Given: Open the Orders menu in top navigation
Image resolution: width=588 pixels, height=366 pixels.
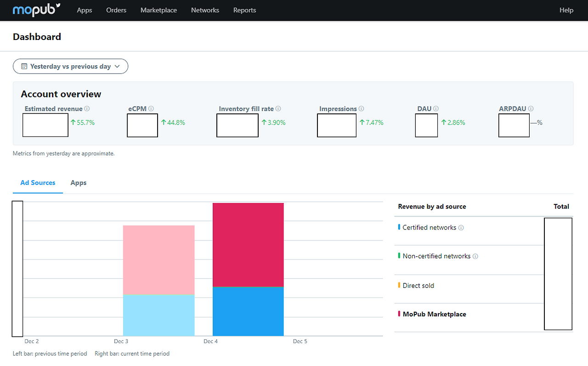Looking at the screenshot, I should point(116,10).
